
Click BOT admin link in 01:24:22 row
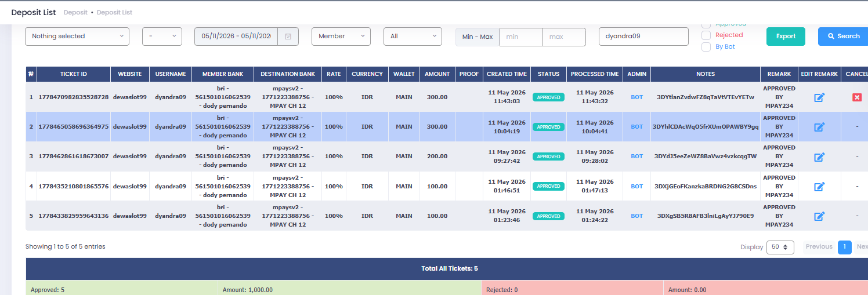click(637, 216)
